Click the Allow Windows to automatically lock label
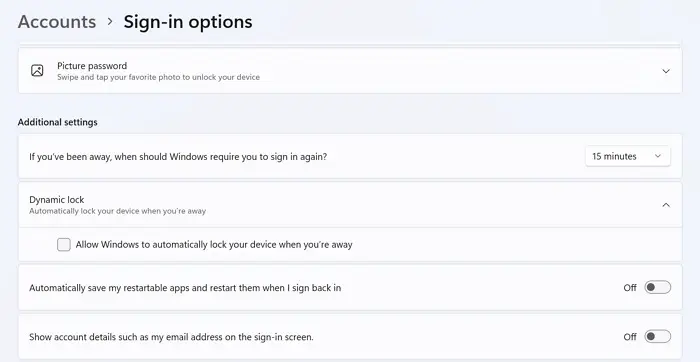The height and width of the screenshot is (362, 700). pyautogui.click(x=214, y=245)
